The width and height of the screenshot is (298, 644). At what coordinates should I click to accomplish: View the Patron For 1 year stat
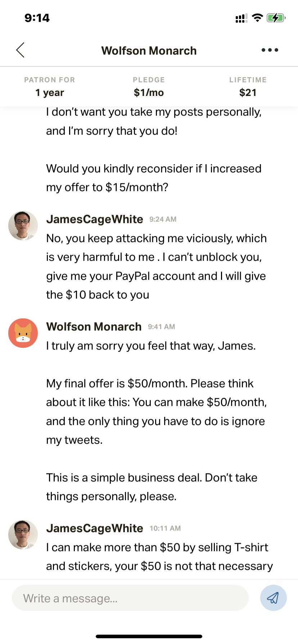50,87
